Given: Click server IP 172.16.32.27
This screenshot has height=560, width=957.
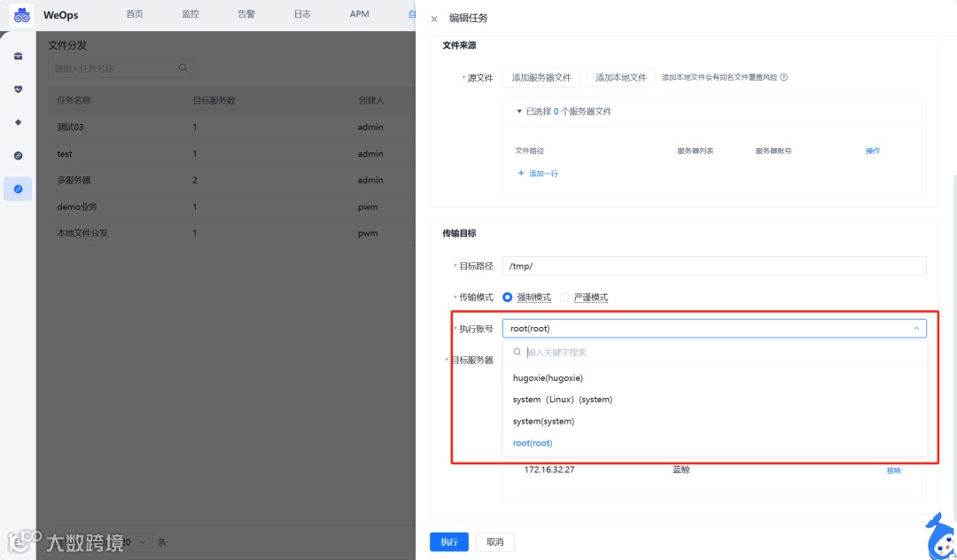Looking at the screenshot, I should 549,470.
